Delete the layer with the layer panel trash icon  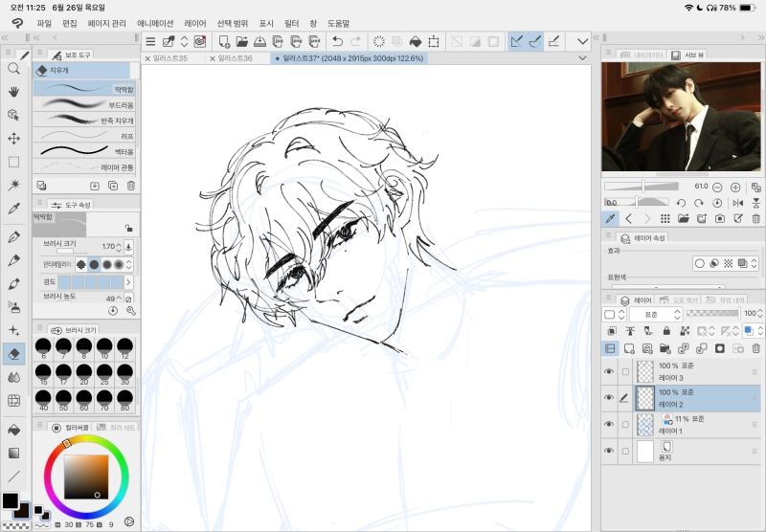coord(756,348)
